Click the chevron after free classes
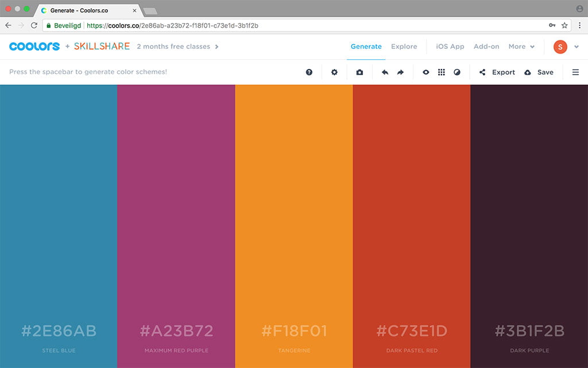 216,47
